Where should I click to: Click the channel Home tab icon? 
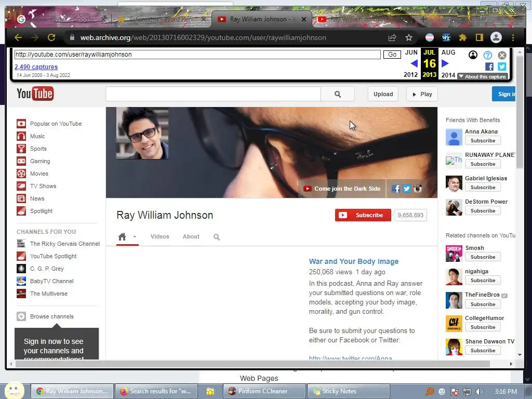(x=122, y=236)
